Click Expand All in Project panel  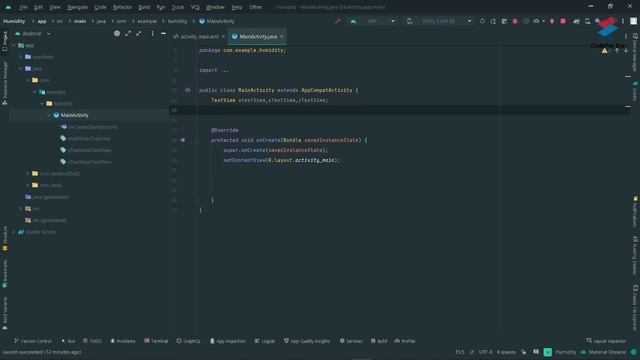coord(128,33)
